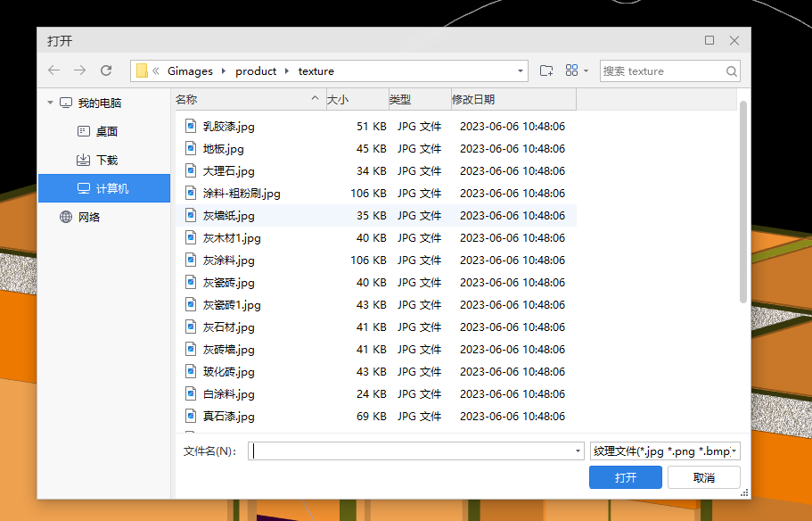This screenshot has width=812, height=521.
Task: Sort files by 大小 column
Action: tap(357, 99)
